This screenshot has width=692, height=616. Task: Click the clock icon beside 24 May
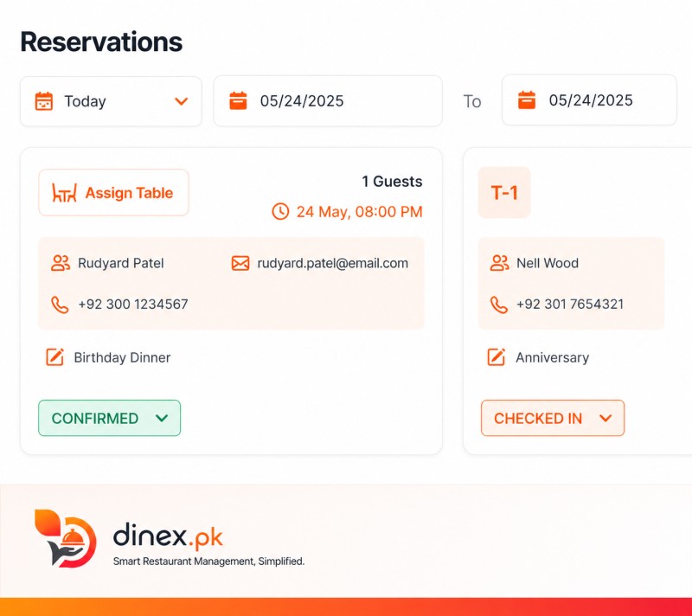coord(280,211)
